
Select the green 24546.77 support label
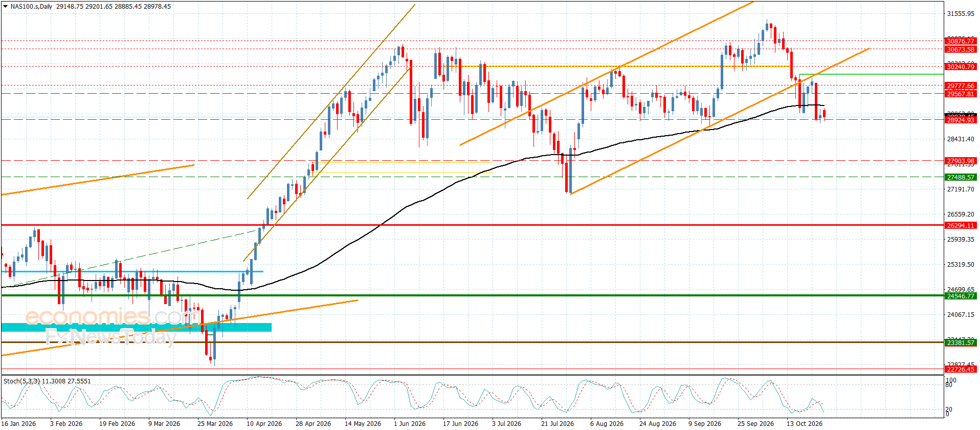[961, 296]
